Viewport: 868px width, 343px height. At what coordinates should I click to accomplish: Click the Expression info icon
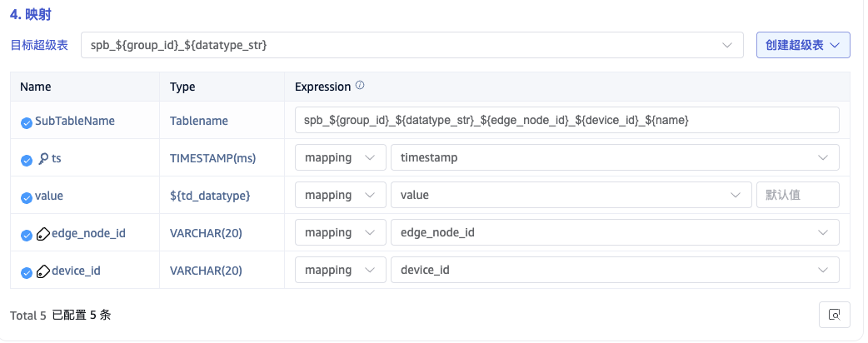(x=360, y=86)
